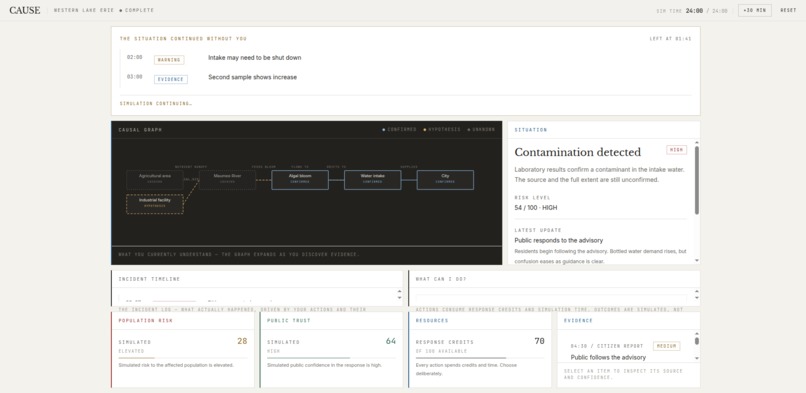Click the Evidence panel header
The height and width of the screenshot is (393, 806).
coord(629,321)
